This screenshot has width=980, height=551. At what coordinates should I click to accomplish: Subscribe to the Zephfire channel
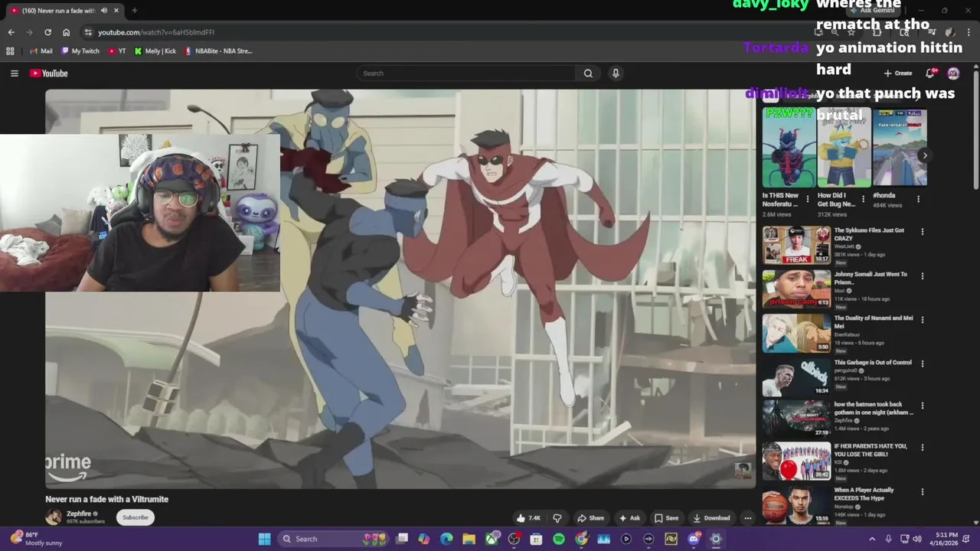136,517
